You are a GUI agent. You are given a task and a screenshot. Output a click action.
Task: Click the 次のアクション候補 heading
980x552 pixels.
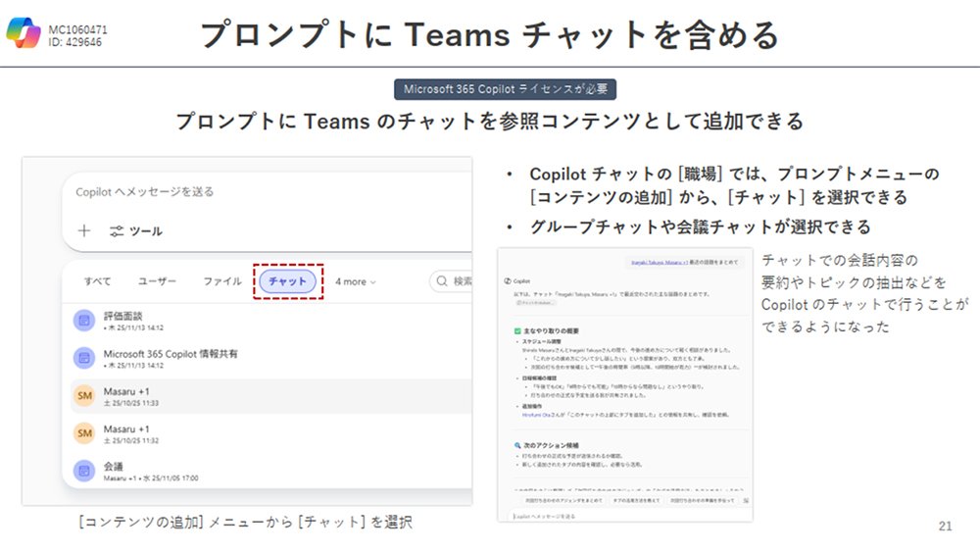point(551,446)
